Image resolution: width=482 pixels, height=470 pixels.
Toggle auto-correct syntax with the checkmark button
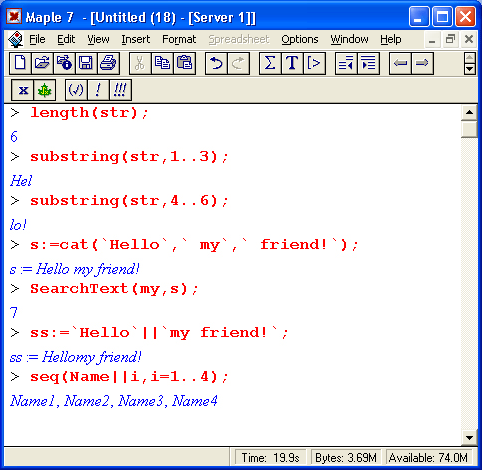coord(76,90)
